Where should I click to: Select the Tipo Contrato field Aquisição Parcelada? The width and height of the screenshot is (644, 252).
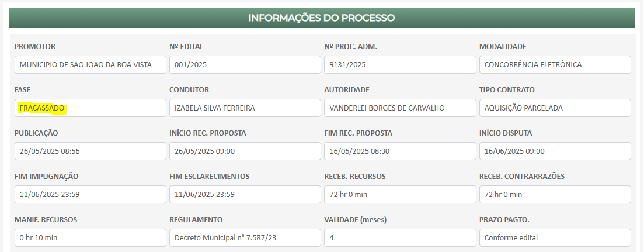click(x=555, y=108)
